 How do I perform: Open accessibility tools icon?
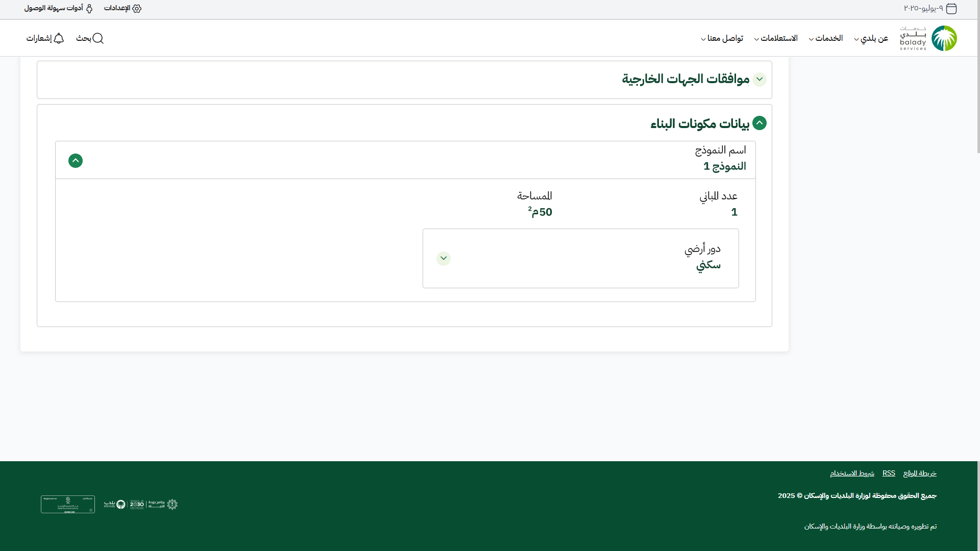click(89, 9)
